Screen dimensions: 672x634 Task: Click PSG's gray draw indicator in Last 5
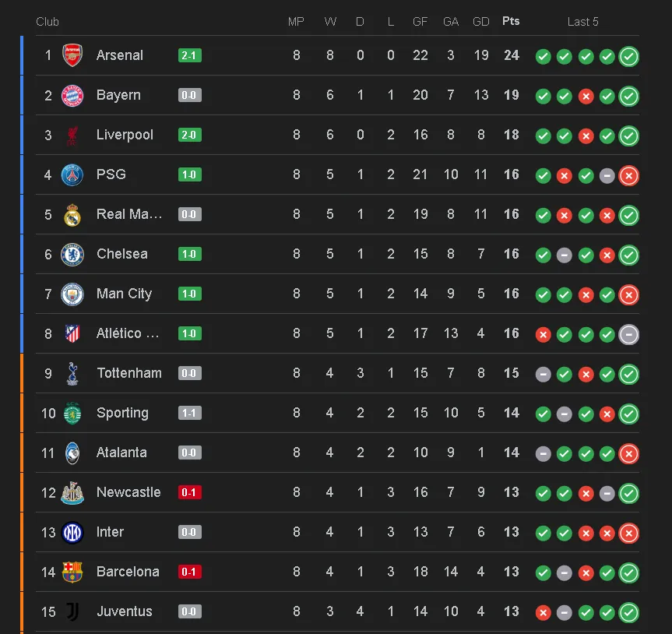click(607, 176)
